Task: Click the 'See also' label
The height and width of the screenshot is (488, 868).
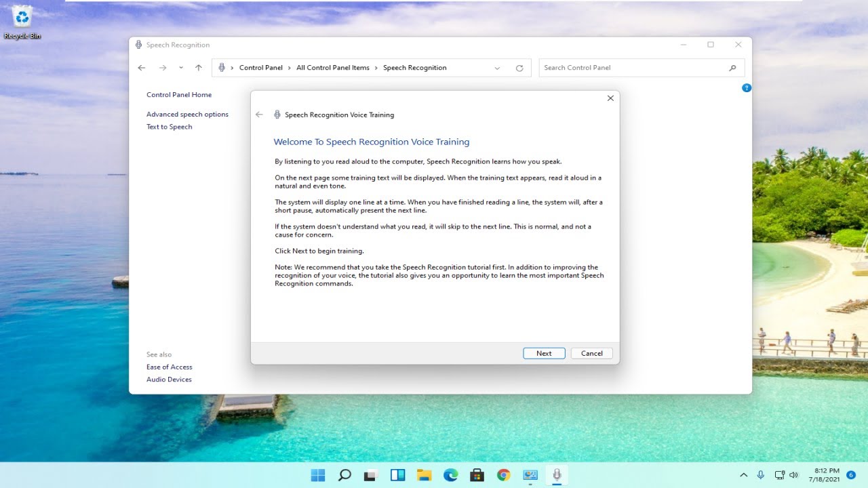Action: click(x=159, y=354)
